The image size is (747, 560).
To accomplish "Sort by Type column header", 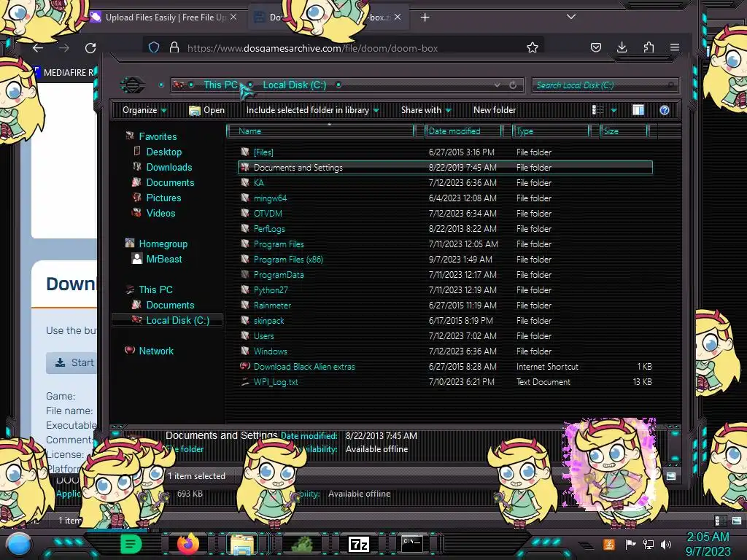I will [551, 131].
